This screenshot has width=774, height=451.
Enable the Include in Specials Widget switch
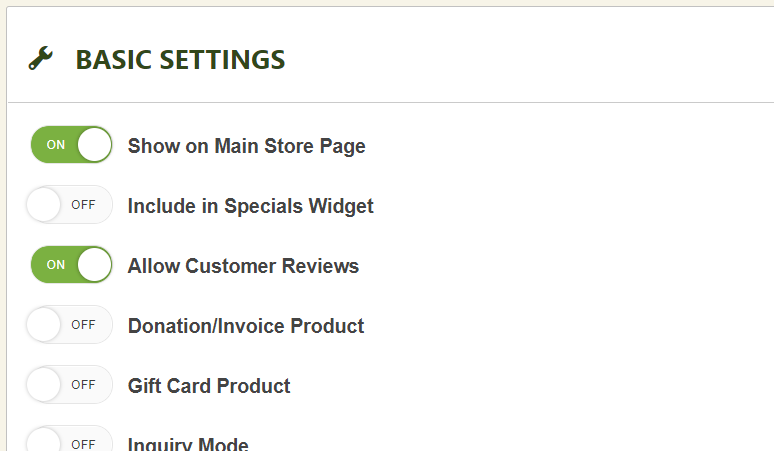[70, 205]
